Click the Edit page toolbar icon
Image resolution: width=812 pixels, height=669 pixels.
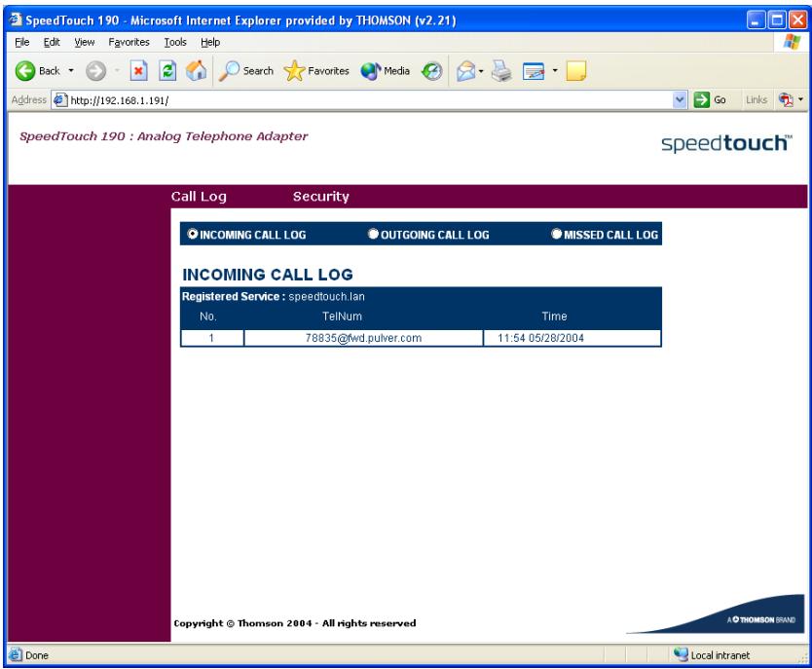[x=534, y=71]
